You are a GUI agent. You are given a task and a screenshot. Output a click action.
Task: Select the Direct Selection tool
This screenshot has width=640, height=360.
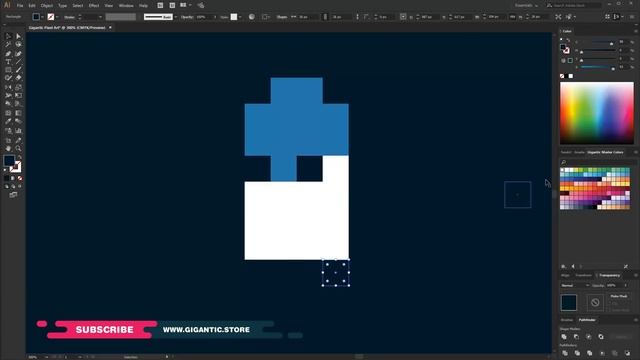pyautogui.click(x=18, y=36)
